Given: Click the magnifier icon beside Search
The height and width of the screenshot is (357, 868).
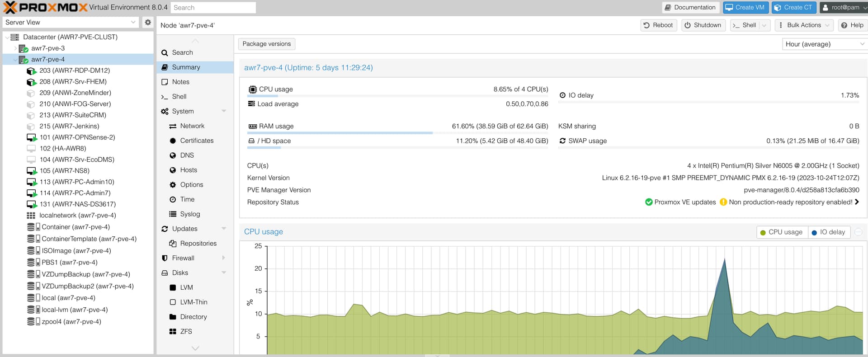Looking at the screenshot, I should pyautogui.click(x=165, y=53).
